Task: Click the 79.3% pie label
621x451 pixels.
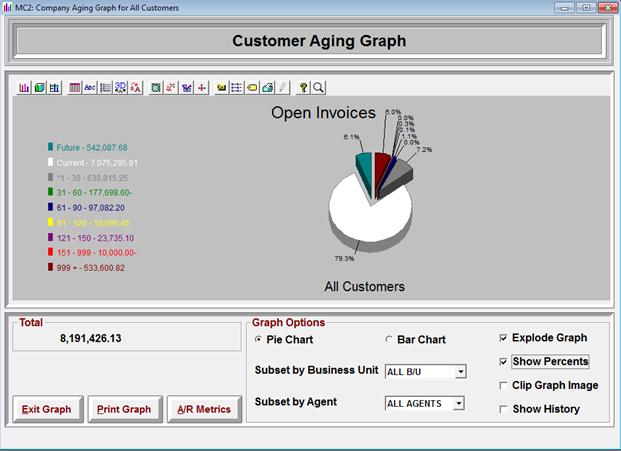Action: coord(344,259)
